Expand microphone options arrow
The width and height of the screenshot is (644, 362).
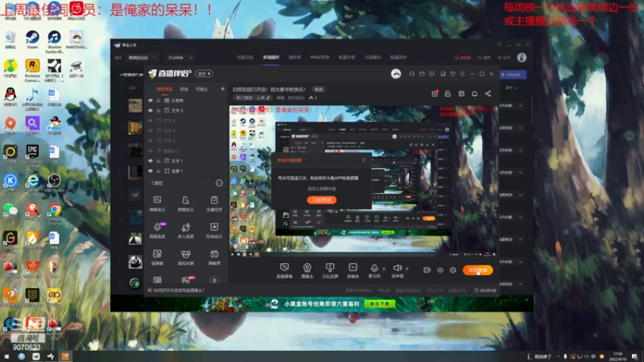(384, 269)
